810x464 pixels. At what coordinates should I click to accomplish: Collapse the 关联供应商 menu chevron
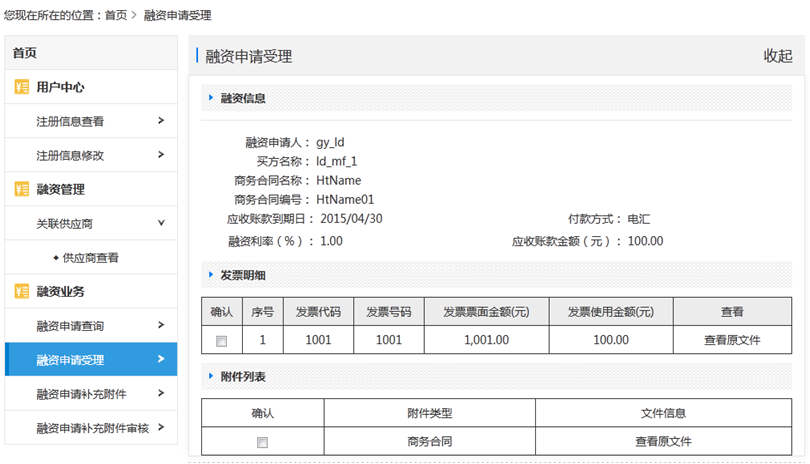[161, 223]
